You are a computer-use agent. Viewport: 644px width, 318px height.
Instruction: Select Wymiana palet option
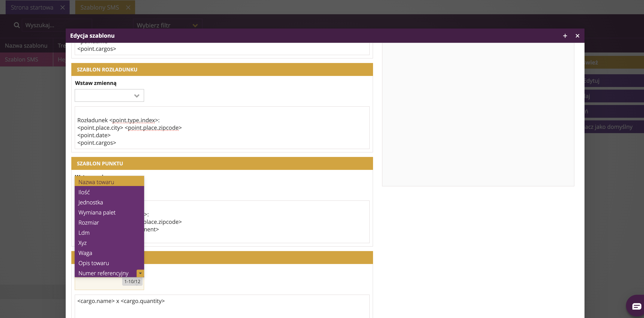pos(97,212)
